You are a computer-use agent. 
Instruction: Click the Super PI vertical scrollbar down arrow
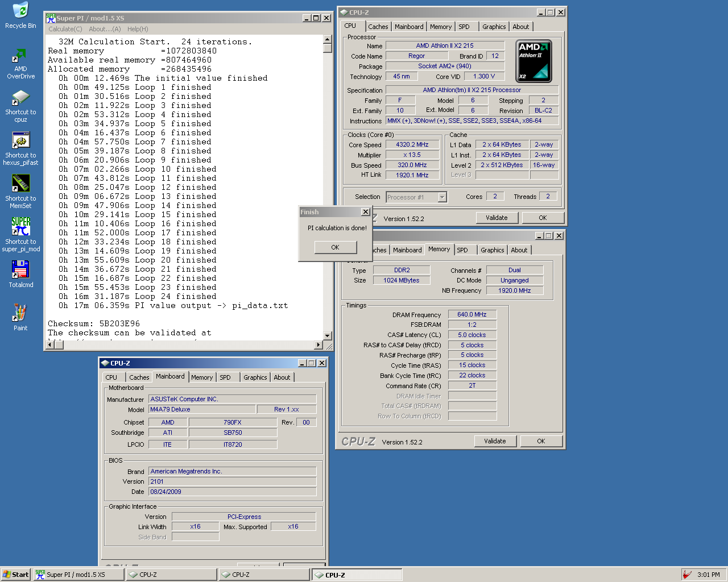tap(327, 335)
